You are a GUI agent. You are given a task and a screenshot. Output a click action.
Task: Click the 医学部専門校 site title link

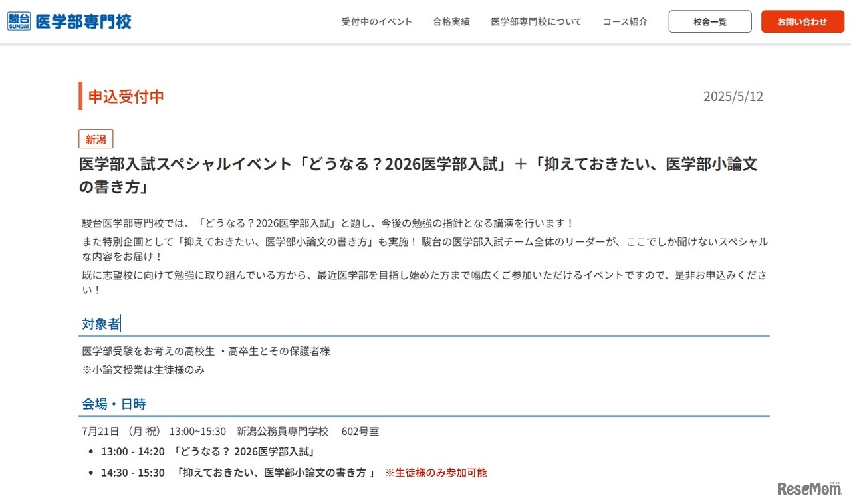click(82, 21)
